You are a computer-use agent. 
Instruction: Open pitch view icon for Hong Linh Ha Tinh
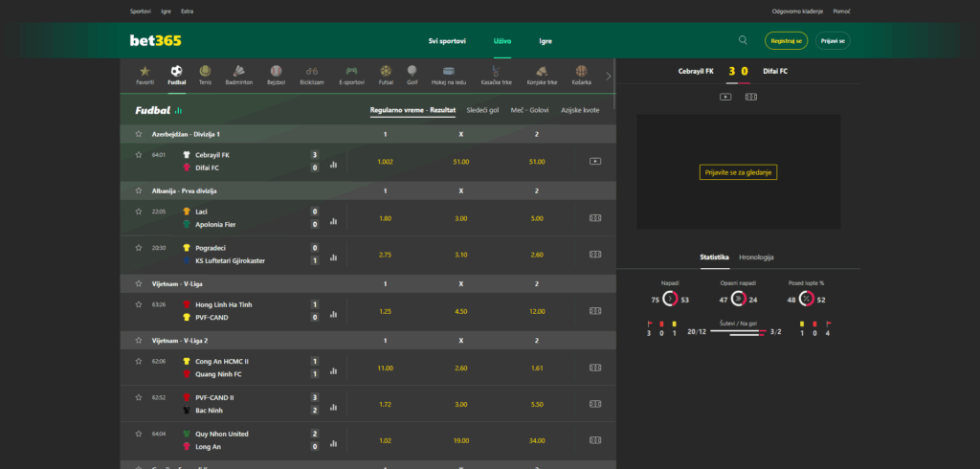coord(595,311)
